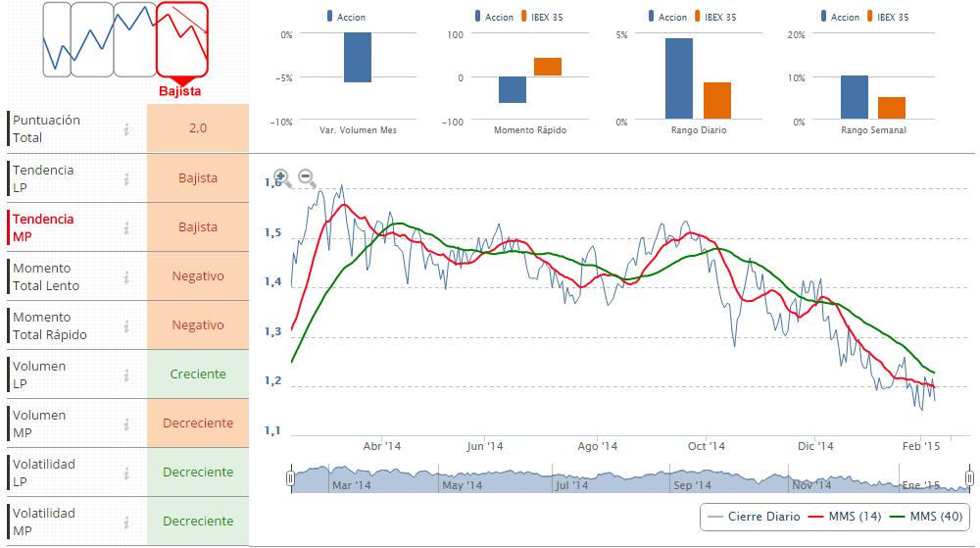Click the Oct '14 axis label
The height and width of the screenshot is (548, 980).
pos(707,446)
